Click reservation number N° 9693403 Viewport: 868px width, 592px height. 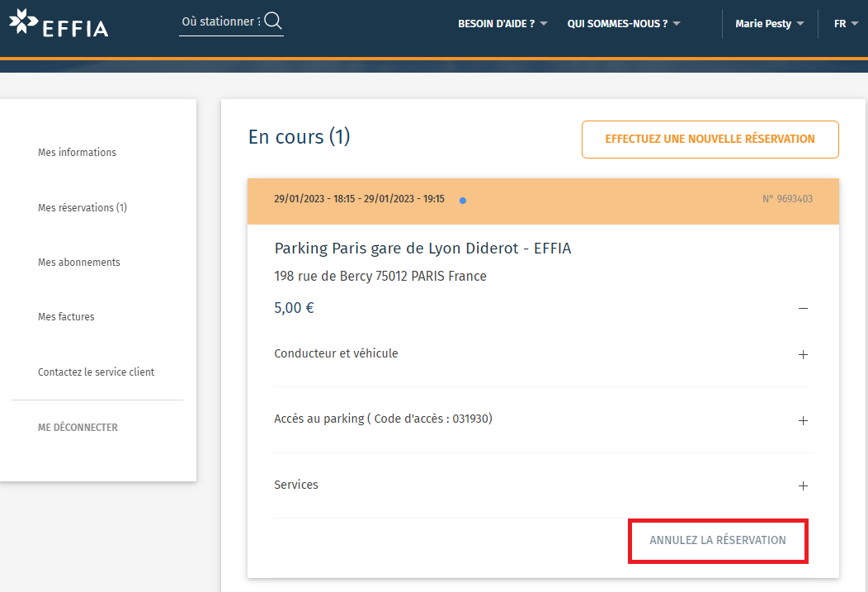click(x=787, y=199)
